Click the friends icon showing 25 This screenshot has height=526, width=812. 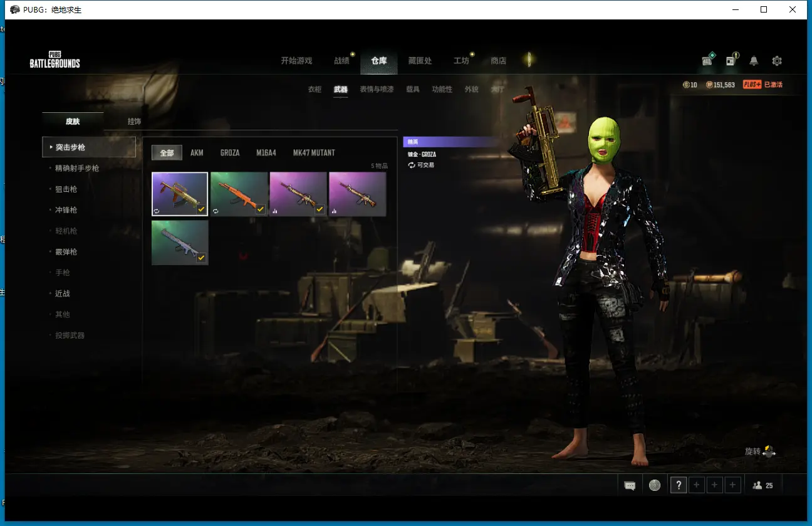(x=763, y=485)
